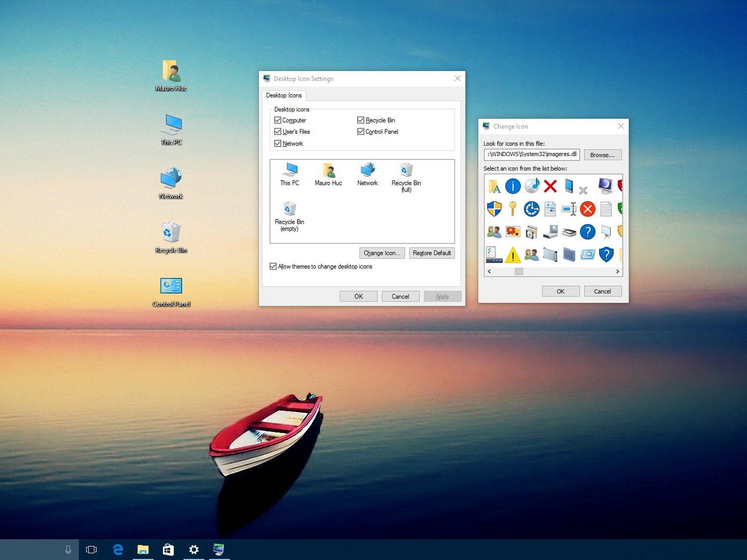Viewport: 747px width, 560px height.
Task: Select the red X icon in the icon list
Action: pyautogui.click(x=550, y=186)
